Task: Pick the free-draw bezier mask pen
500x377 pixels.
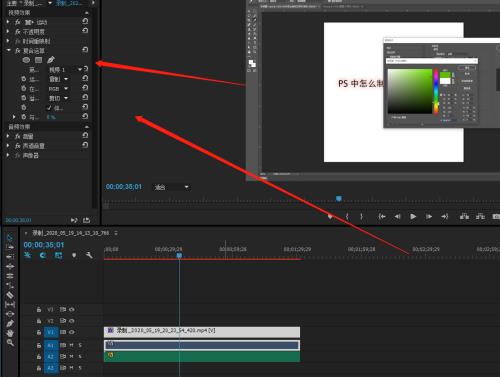Action: [x=51, y=60]
